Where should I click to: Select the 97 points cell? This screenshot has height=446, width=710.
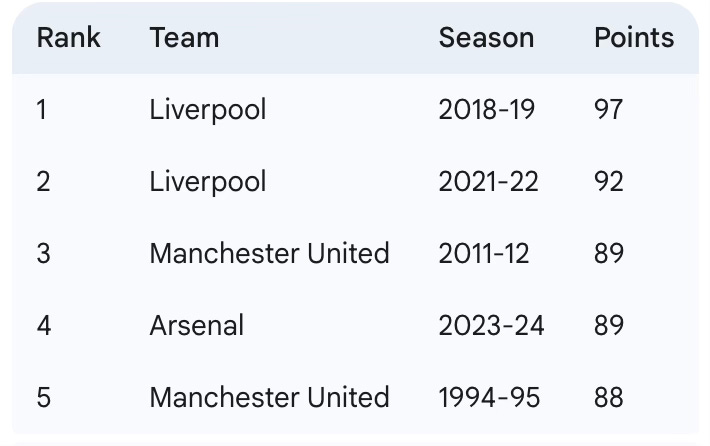point(609,110)
